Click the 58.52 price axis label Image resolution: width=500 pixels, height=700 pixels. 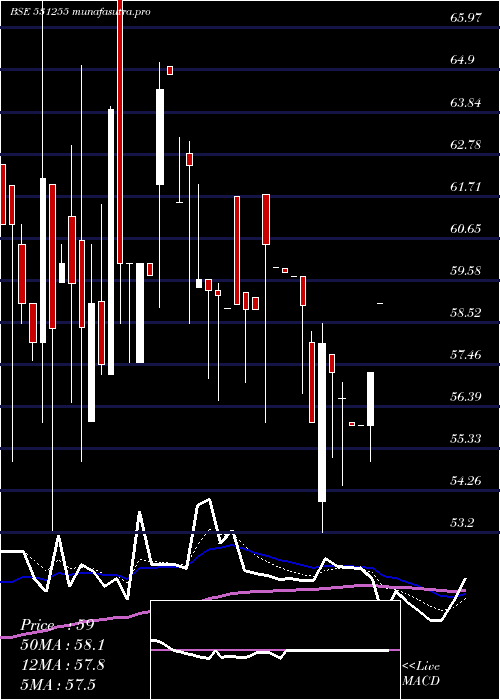pos(466,312)
